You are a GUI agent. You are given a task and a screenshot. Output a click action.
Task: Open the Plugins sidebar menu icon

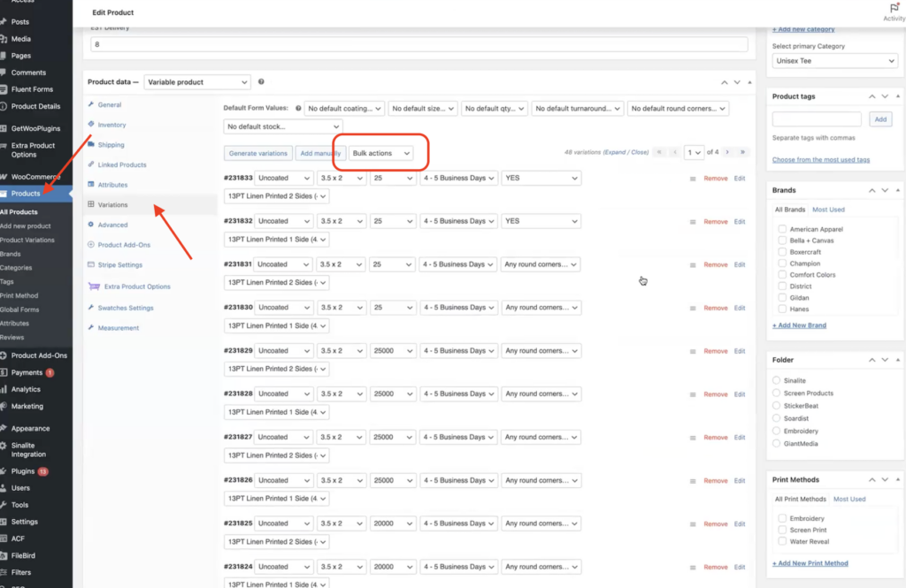tap(5, 471)
